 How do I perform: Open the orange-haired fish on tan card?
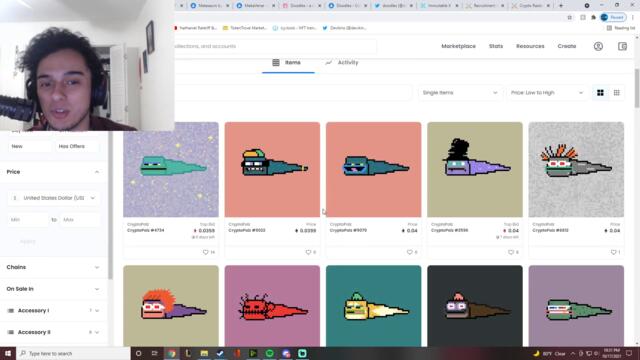[171, 306]
